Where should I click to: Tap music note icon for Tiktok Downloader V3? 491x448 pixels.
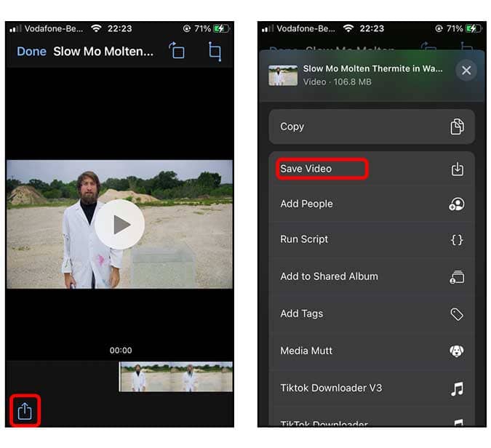click(458, 388)
